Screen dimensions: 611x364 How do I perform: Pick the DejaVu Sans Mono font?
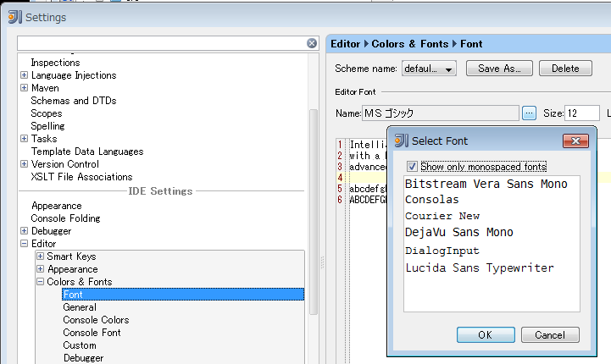click(459, 232)
